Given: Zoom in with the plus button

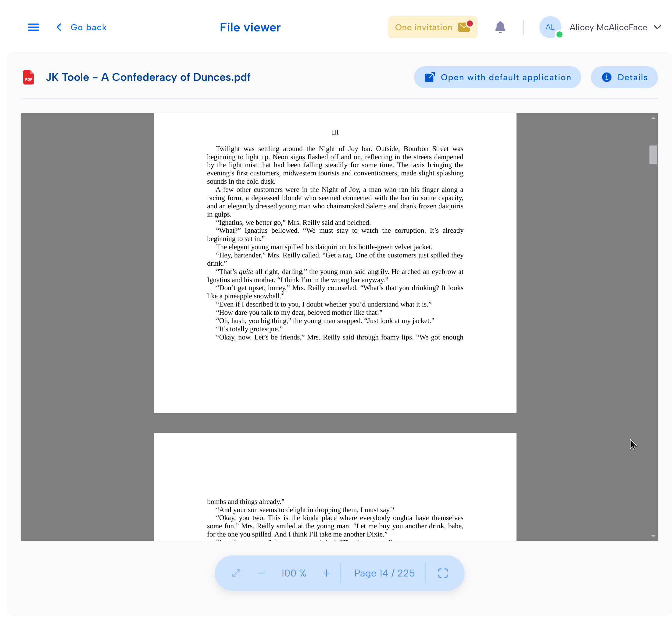Looking at the screenshot, I should coord(326,573).
